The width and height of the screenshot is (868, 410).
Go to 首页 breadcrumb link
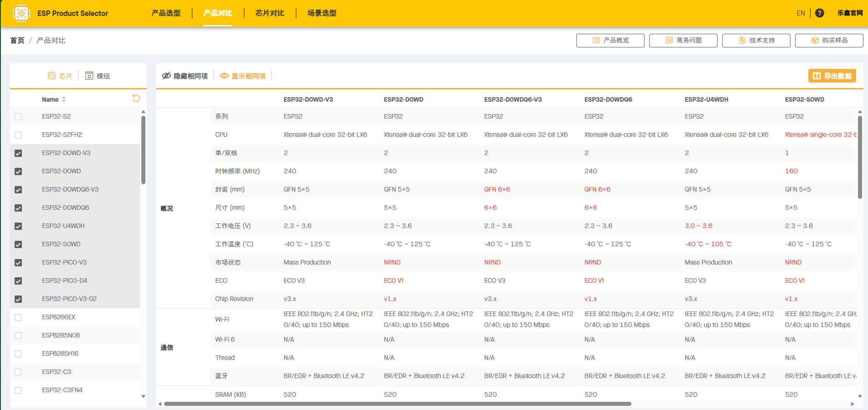[17, 41]
